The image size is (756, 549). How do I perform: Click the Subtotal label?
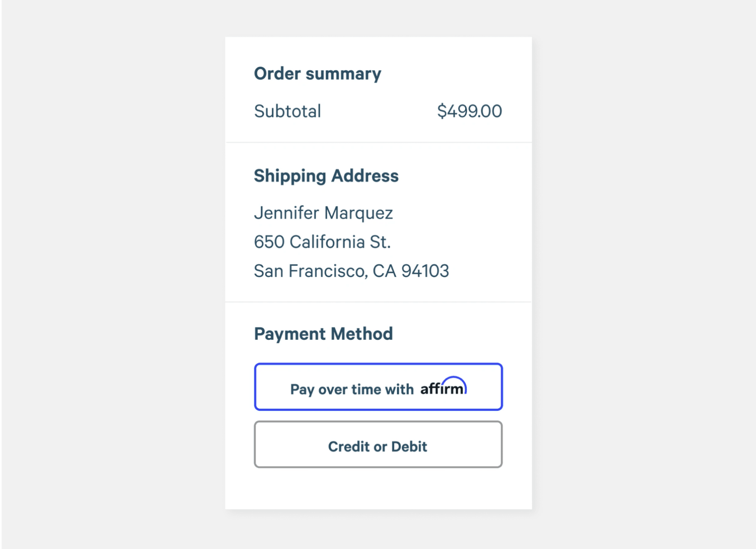click(287, 111)
